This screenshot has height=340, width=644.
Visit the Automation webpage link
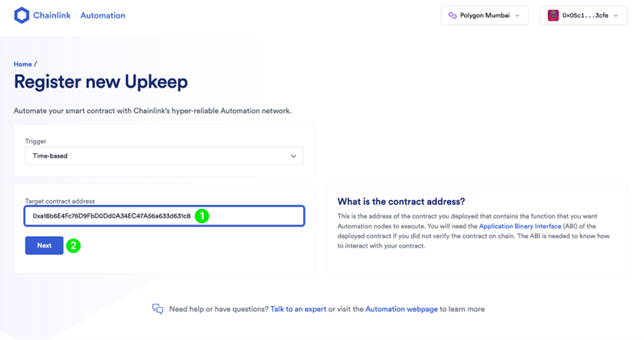[402, 309]
